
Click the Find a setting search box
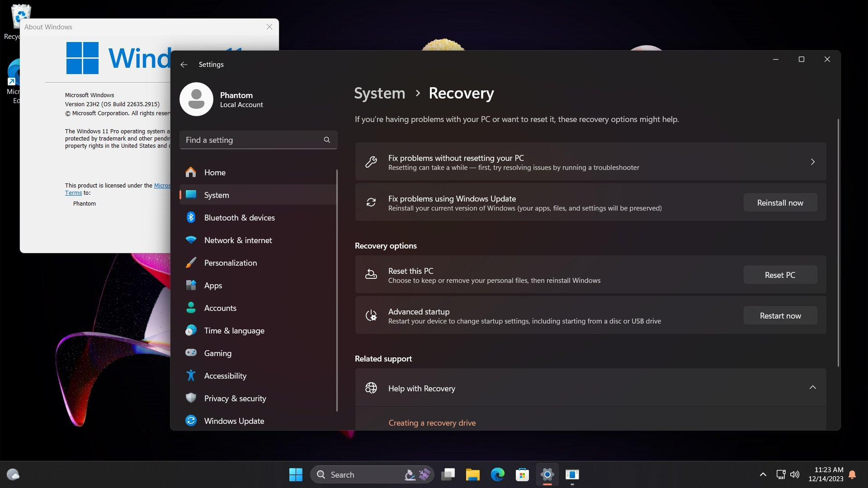[x=258, y=140]
